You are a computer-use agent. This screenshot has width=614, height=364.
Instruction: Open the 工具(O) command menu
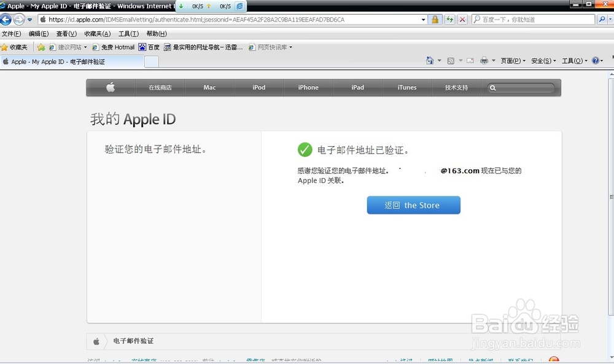(575, 61)
